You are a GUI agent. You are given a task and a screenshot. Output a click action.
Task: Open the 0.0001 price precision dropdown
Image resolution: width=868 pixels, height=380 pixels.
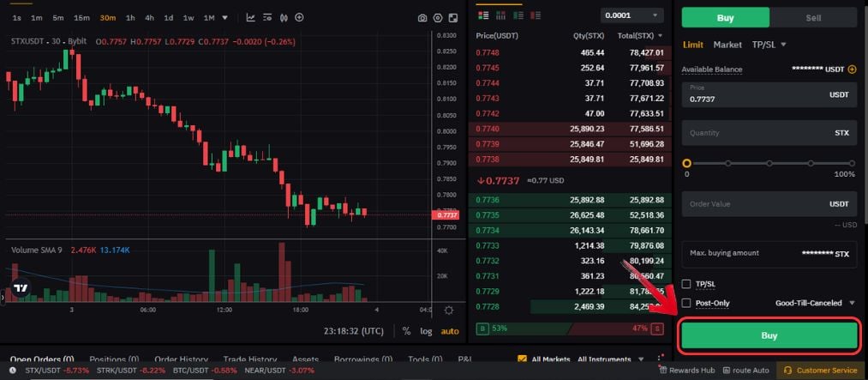pyautogui.click(x=632, y=15)
